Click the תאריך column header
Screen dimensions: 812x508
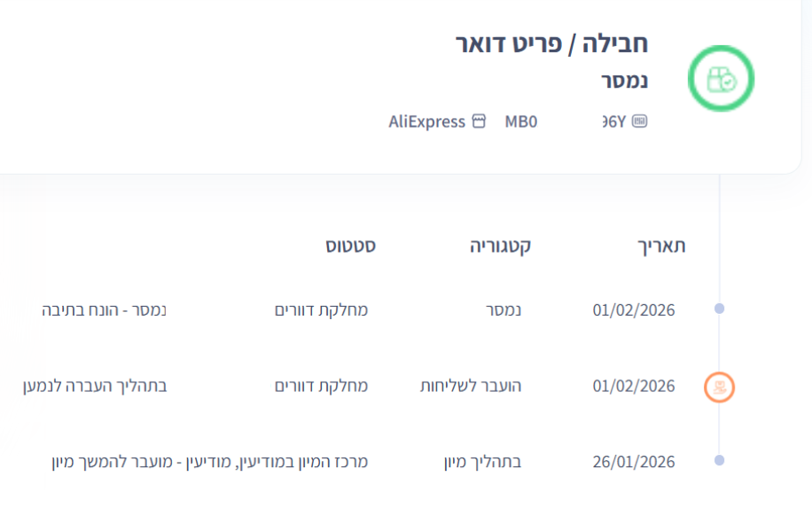[663, 246]
